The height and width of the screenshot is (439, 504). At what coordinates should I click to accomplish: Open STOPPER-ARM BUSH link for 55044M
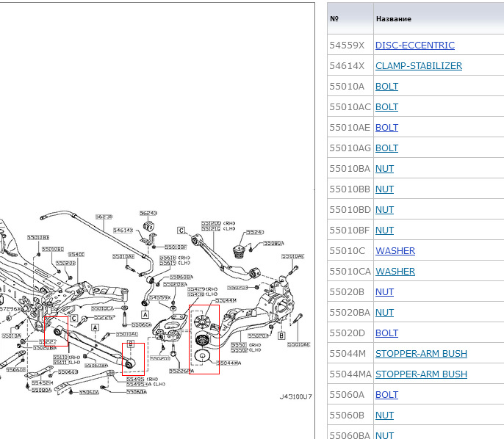click(421, 354)
